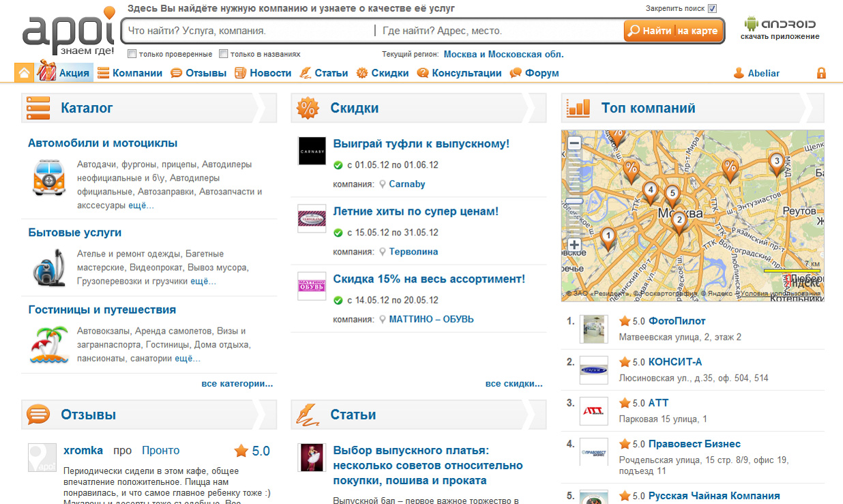Viewport: 843px width, 504px height.
Task: Open the Компании menu item
Action: point(130,73)
